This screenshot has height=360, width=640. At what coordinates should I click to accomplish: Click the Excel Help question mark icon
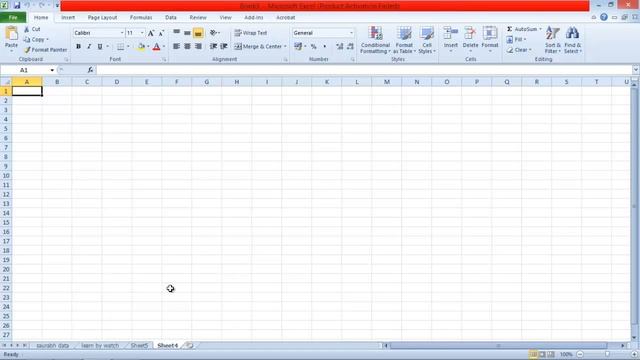tap(604, 17)
